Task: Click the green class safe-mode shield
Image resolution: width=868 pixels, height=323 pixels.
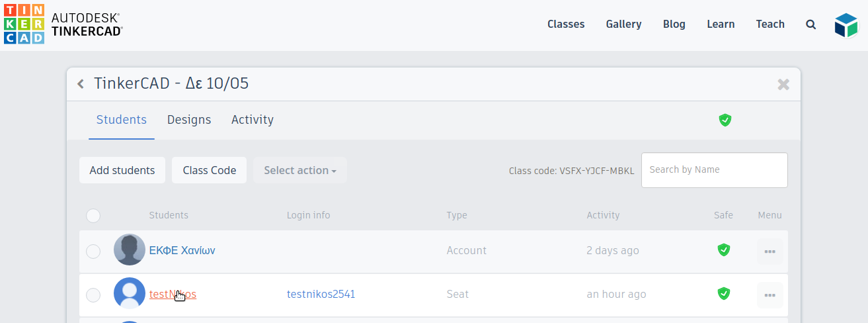Action: click(x=725, y=120)
